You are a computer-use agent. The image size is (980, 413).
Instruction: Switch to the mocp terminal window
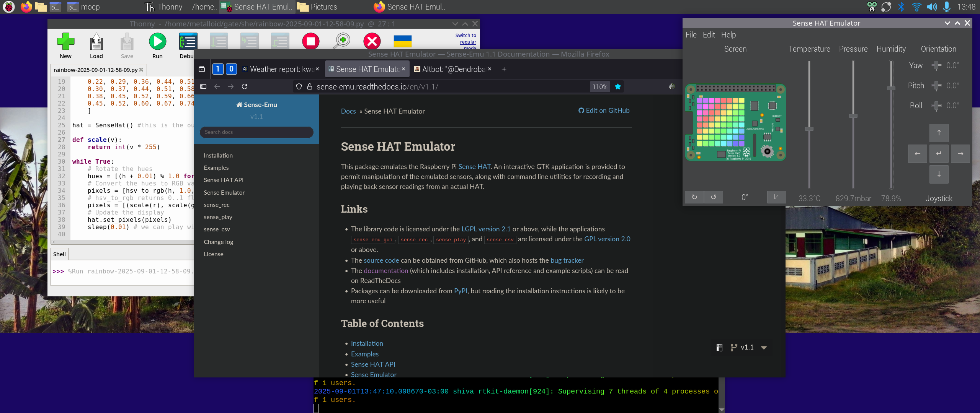click(83, 7)
